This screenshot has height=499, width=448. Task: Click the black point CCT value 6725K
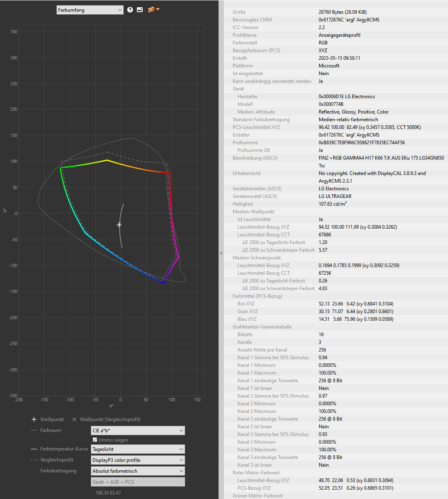(x=325, y=273)
